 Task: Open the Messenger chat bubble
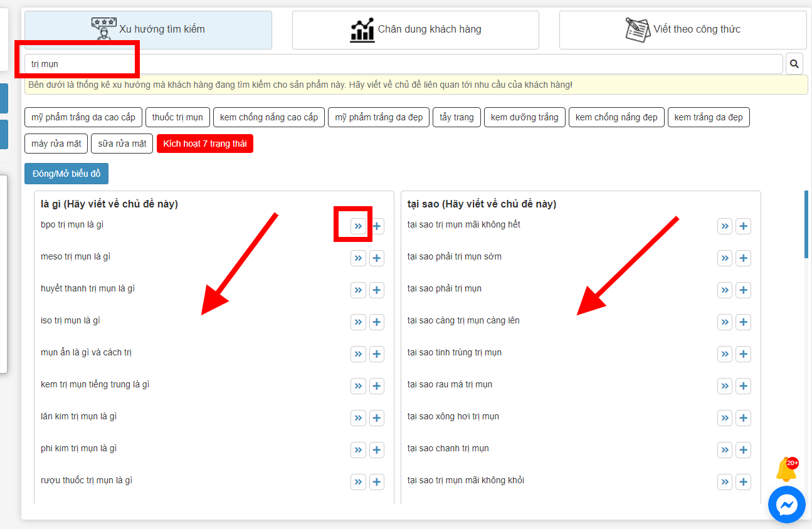point(786,505)
